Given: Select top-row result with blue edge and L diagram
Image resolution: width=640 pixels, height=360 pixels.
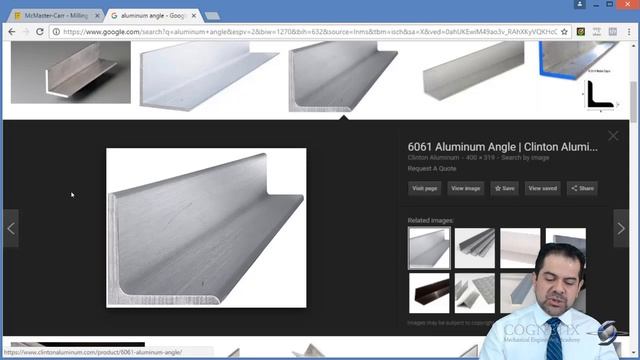Looking at the screenshot, I should pyautogui.click(x=580, y=76).
